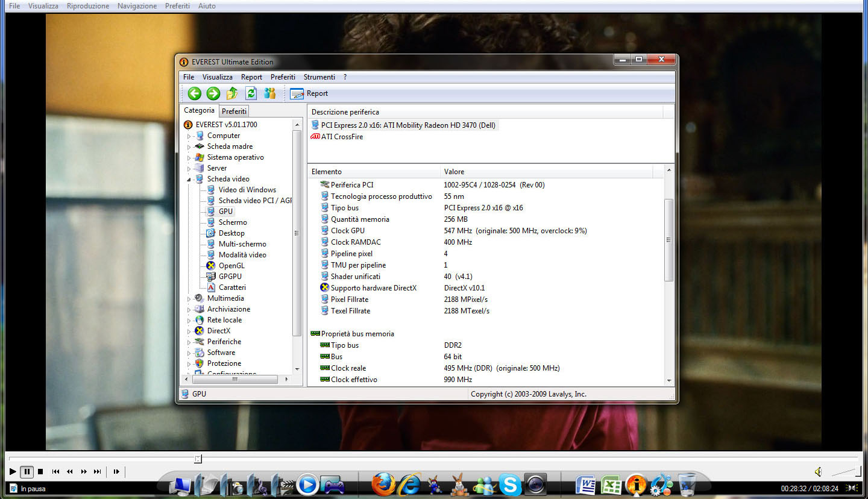This screenshot has height=499, width=868.
Task: Select the Desktop tree item
Action: click(x=231, y=233)
